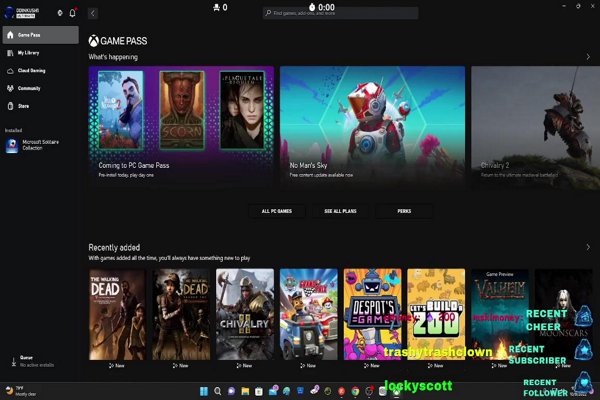Open the Community section
This screenshot has width=600, height=400.
coord(41,88)
